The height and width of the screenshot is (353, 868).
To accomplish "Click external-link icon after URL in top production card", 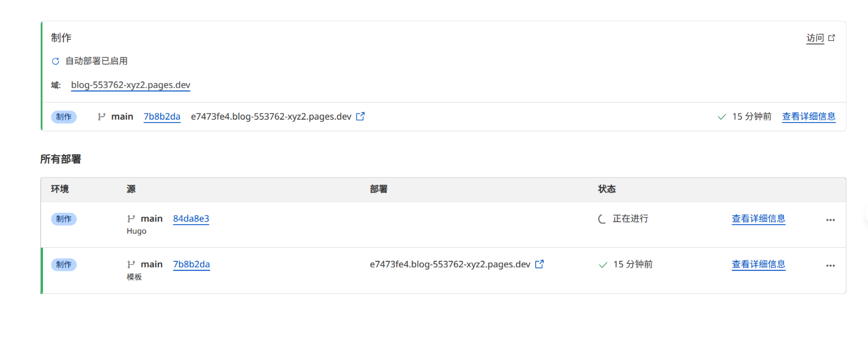I will 360,117.
